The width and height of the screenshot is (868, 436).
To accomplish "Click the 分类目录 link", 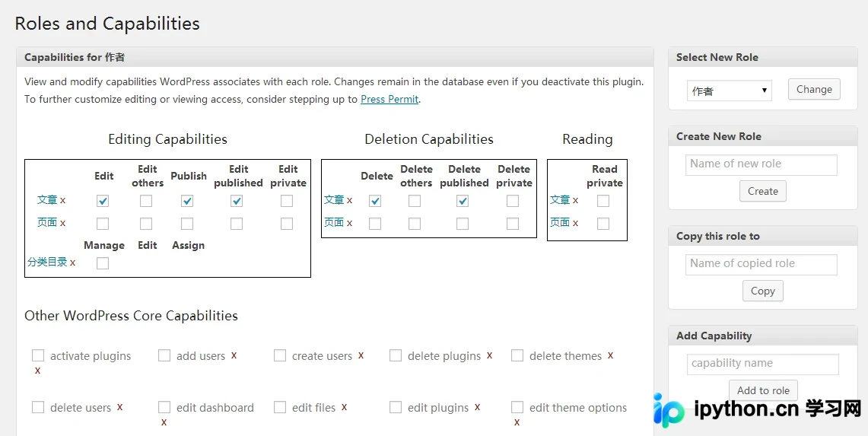I will coord(48,262).
